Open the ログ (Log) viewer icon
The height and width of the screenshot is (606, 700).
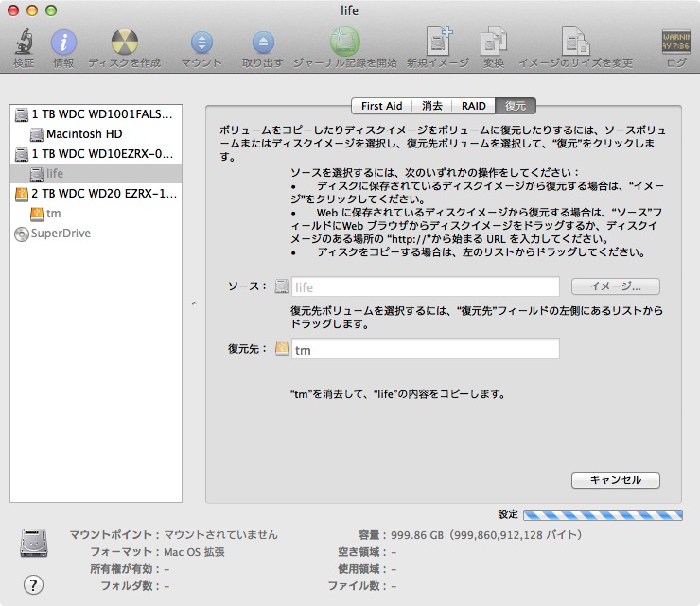(675, 43)
